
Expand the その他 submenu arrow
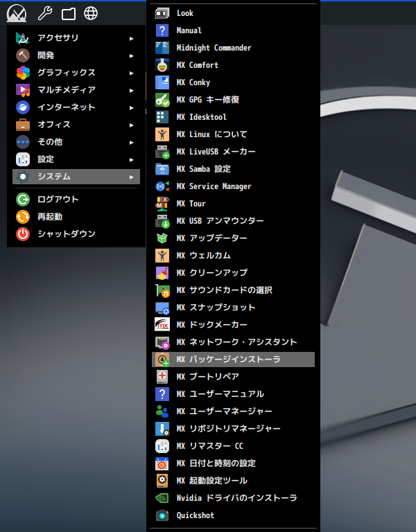point(132,142)
